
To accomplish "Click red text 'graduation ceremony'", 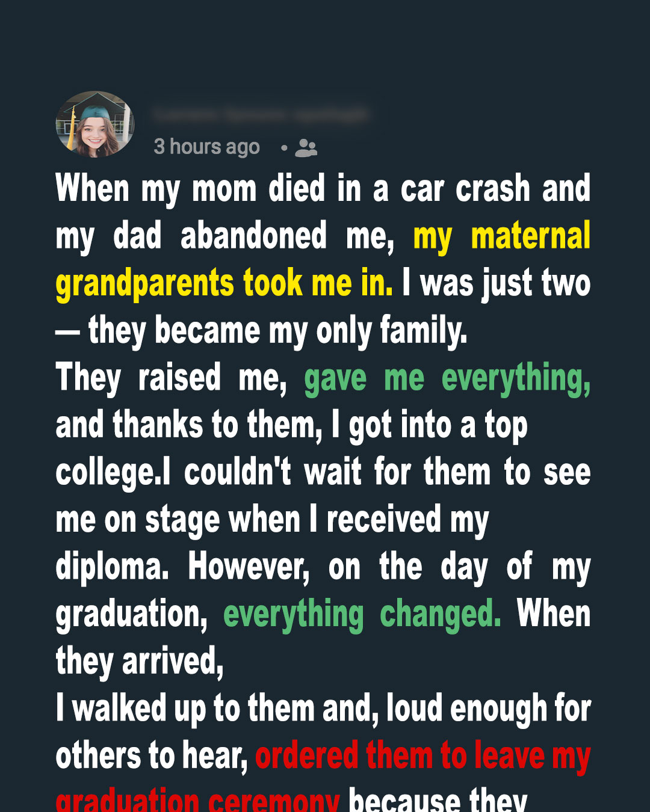I will pyautogui.click(x=197, y=800).
